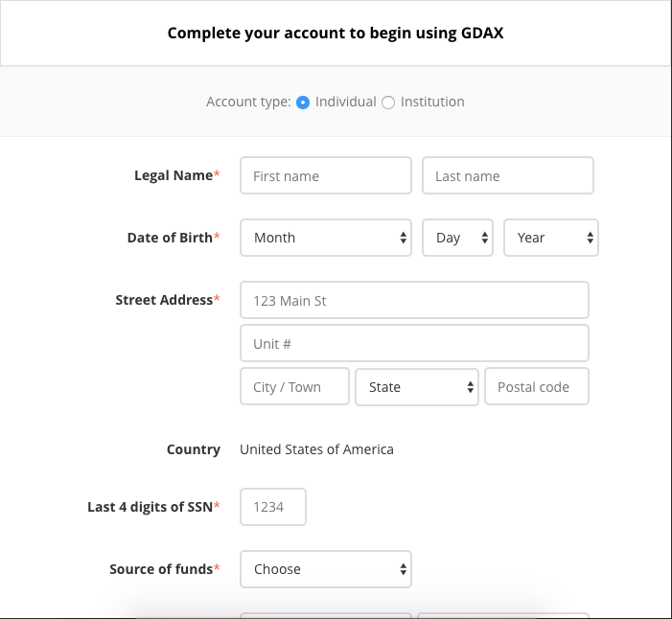
Task: Click the Last name field
Action: [x=507, y=176]
